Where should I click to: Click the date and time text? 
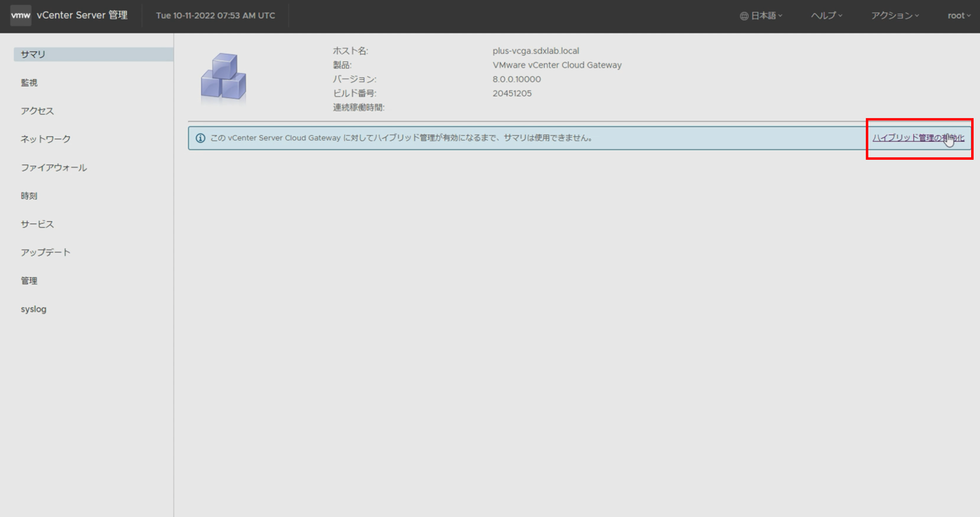tap(216, 16)
